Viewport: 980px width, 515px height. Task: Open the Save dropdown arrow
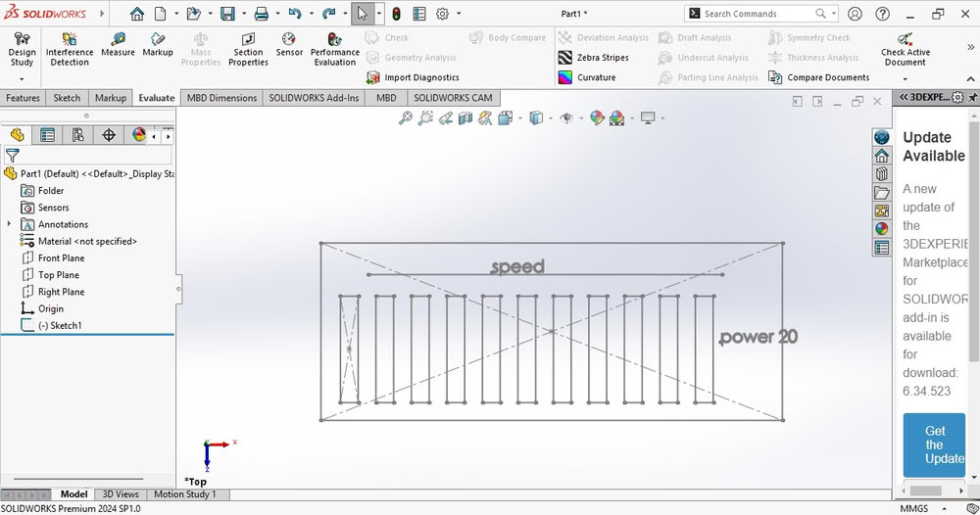click(x=244, y=14)
